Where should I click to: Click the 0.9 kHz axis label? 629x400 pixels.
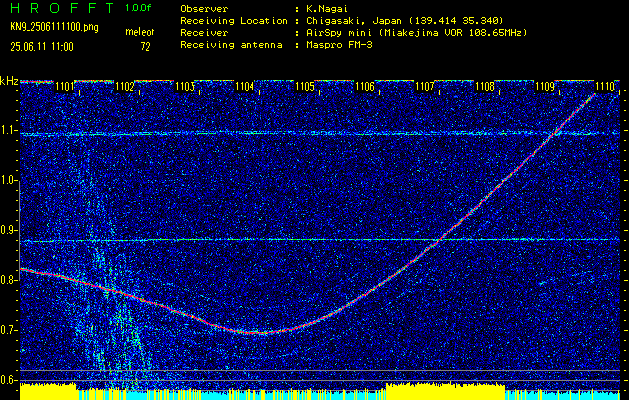pyautogui.click(x=8, y=230)
